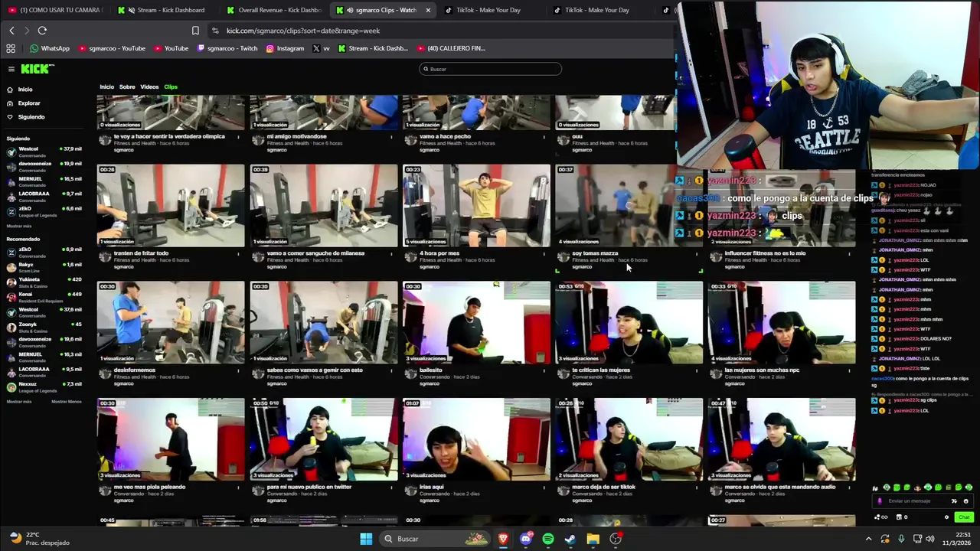
Task: Open Brave browser from taskbar
Action: (503, 539)
